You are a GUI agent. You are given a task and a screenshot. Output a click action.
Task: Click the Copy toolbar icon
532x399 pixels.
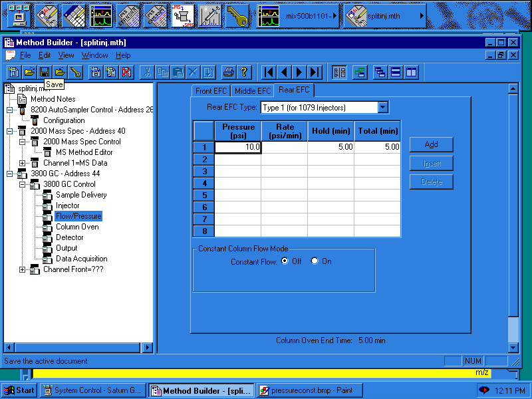(x=162, y=72)
